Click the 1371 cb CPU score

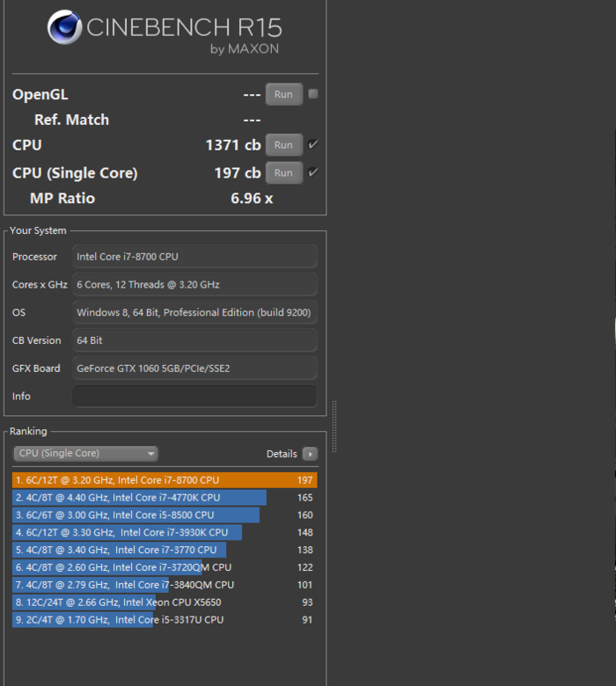click(x=233, y=145)
